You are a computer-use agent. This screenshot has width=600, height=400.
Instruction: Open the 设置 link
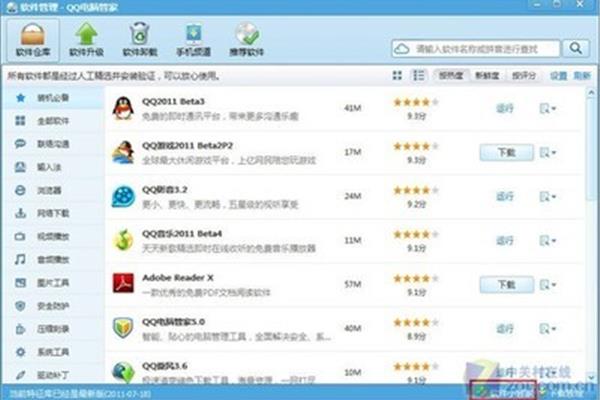click(x=558, y=76)
